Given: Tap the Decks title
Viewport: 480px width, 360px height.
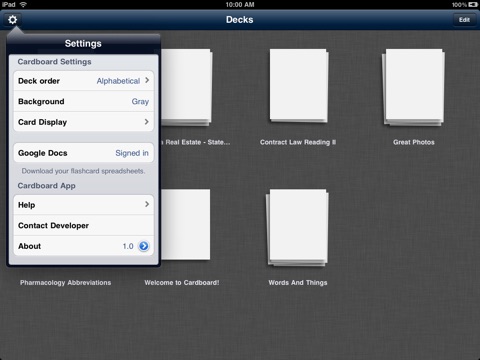Looking at the screenshot, I should (x=240, y=20).
